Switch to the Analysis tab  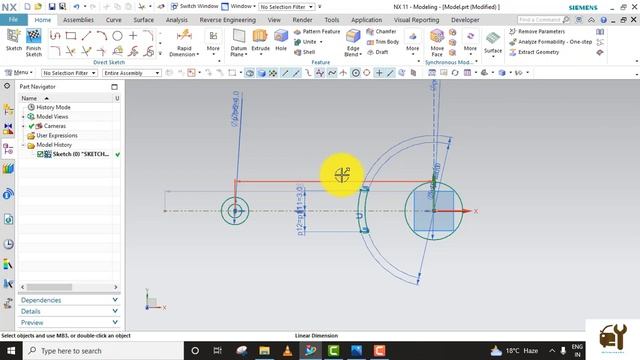177,20
